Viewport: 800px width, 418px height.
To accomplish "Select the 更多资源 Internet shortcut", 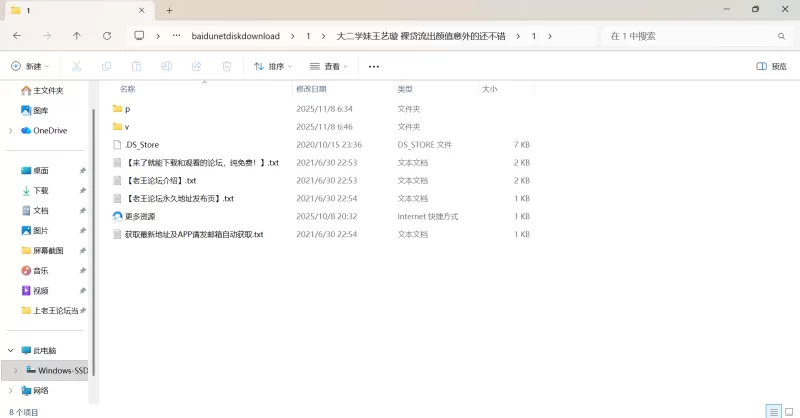I will coord(140,216).
